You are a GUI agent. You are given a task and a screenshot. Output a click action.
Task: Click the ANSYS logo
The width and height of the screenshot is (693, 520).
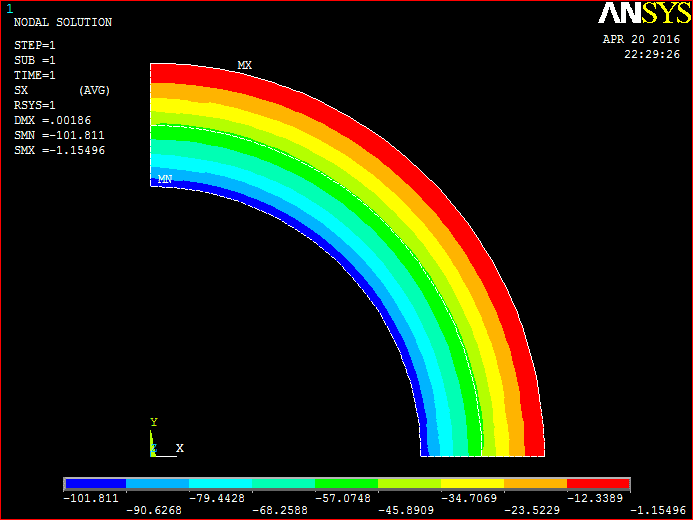tap(640, 14)
